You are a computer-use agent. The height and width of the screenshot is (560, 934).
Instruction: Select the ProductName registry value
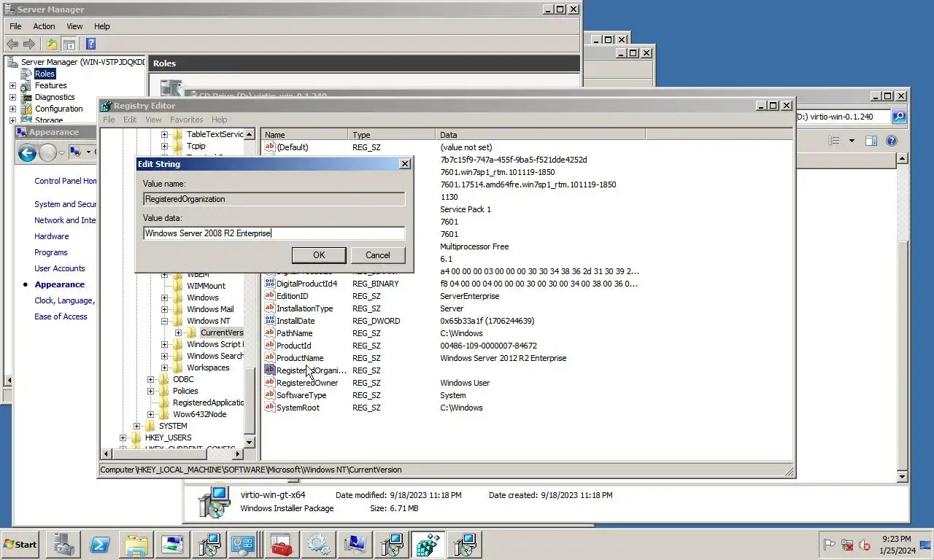[299, 358]
